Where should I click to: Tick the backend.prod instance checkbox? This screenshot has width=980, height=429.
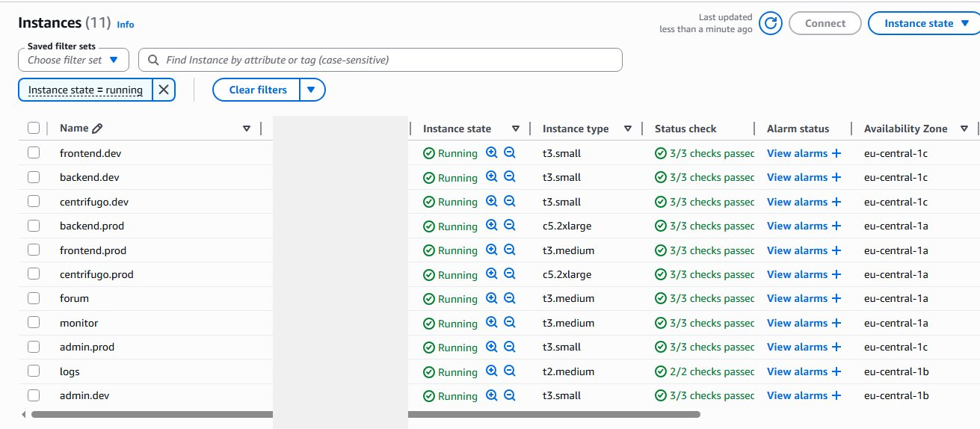(x=34, y=226)
